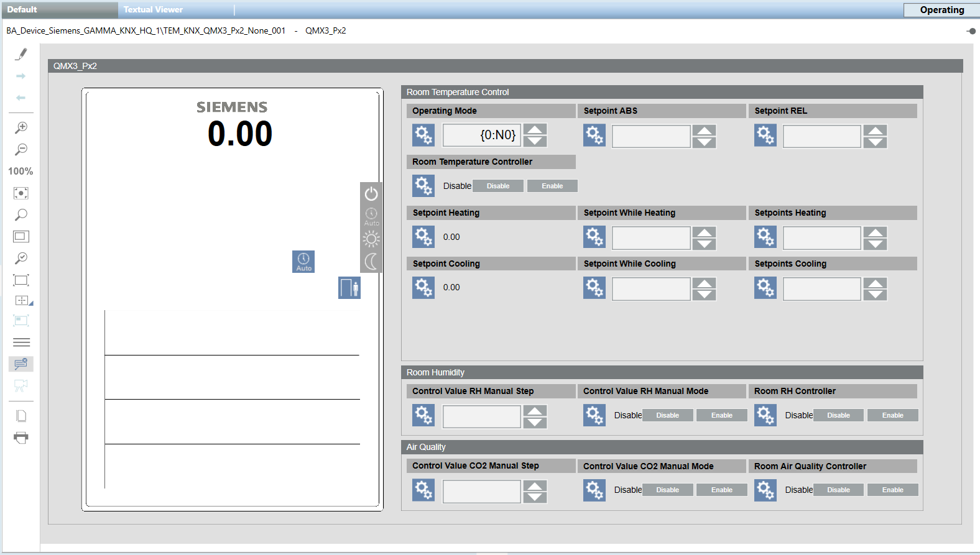Click the moon night mode icon
This screenshot has width=980, height=555.
pyautogui.click(x=371, y=262)
